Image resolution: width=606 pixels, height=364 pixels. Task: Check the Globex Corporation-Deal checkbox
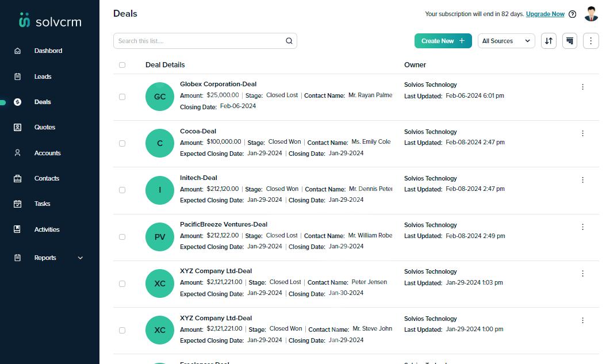(x=122, y=97)
